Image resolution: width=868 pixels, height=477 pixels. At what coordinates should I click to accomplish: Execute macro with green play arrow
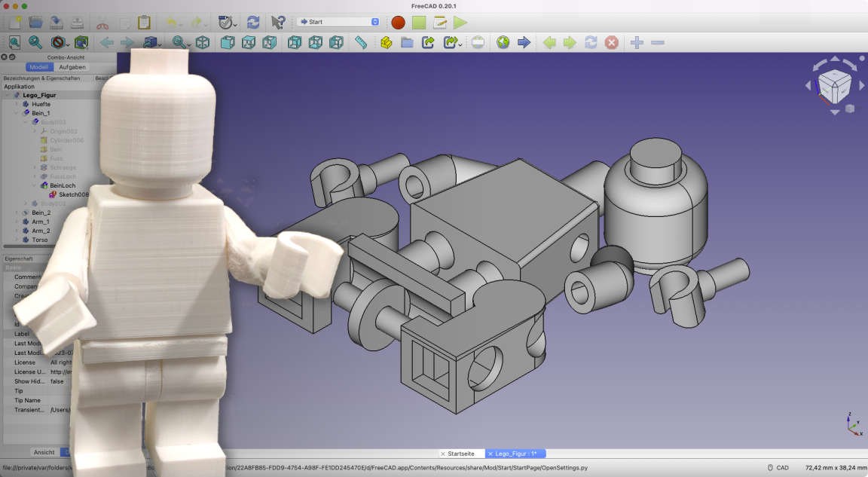460,22
